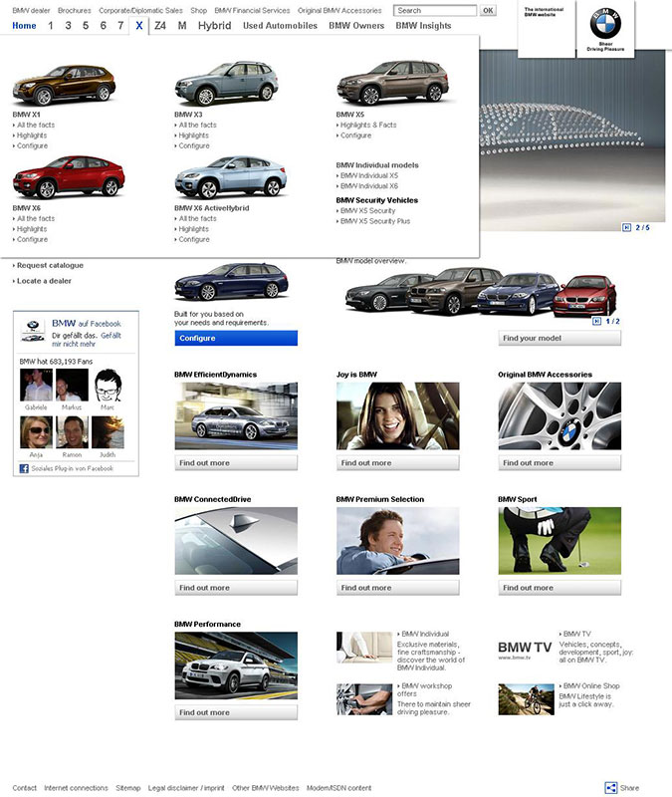Open BMW Financial Services link
This screenshot has width=672, height=797.
click(x=252, y=10)
